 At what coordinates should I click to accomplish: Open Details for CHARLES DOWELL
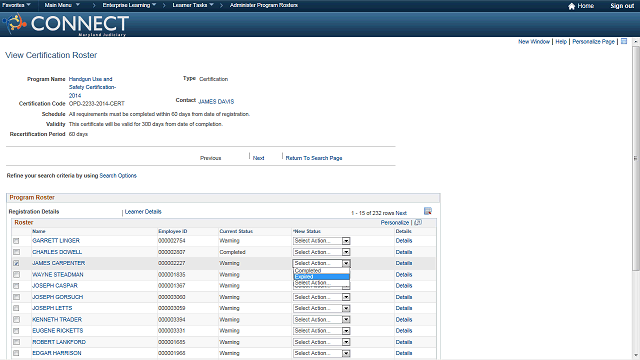click(x=404, y=252)
